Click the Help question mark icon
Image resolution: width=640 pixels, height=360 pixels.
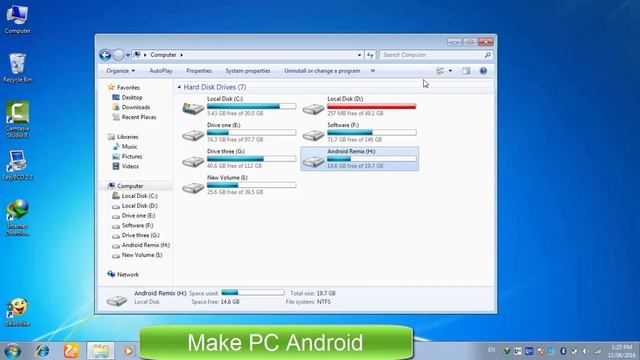tap(483, 71)
